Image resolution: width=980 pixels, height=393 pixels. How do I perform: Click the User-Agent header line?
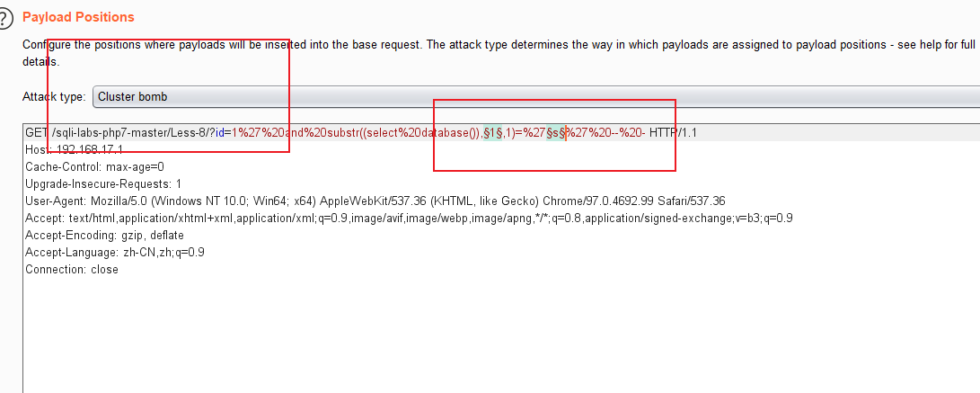(x=375, y=201)
